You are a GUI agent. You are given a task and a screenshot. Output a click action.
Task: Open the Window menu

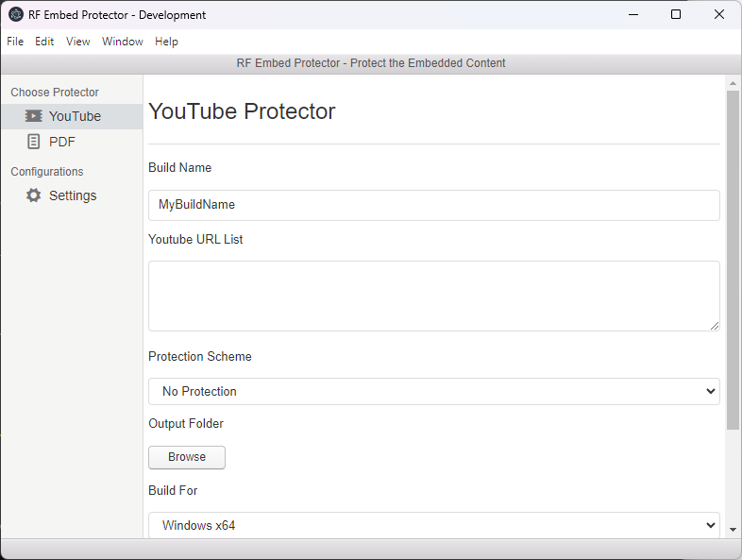pyautogui.click(x=123, y=42)
